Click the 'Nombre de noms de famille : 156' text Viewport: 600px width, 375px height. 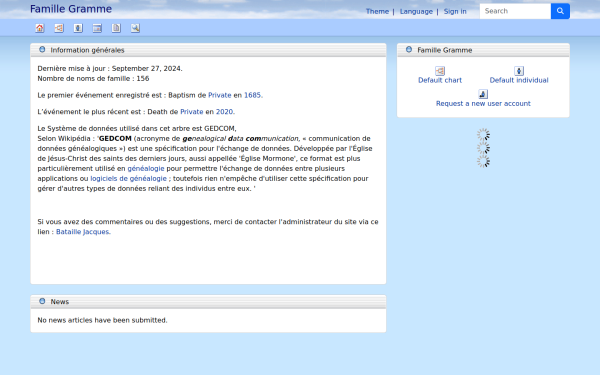(x=93, y=78)
